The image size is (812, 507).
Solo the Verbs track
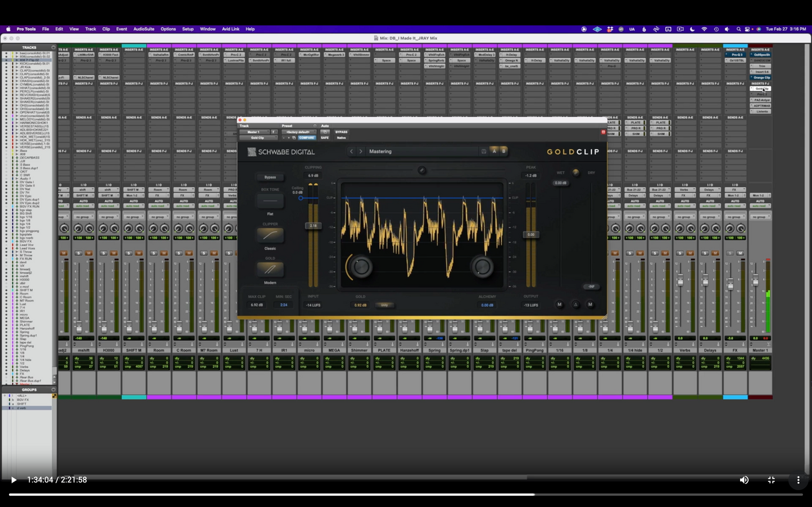point(679,253)
